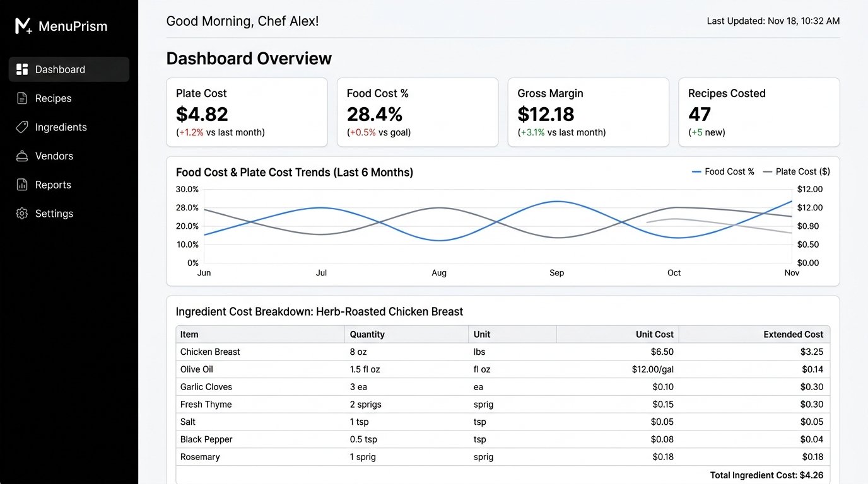Open the Vendors serving dish icon
The width and height of the screenshot is (868, 484).
22,156
